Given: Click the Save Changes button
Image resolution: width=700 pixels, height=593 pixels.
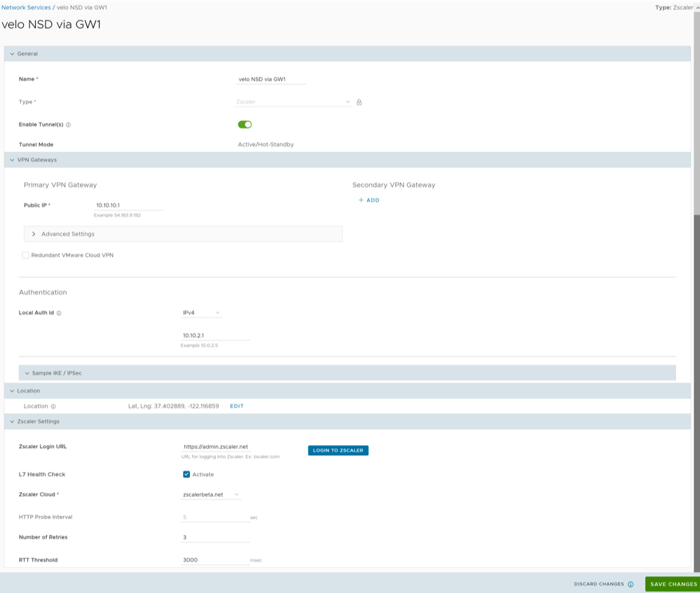Looking at the screenshot, I should click(673, 584).
